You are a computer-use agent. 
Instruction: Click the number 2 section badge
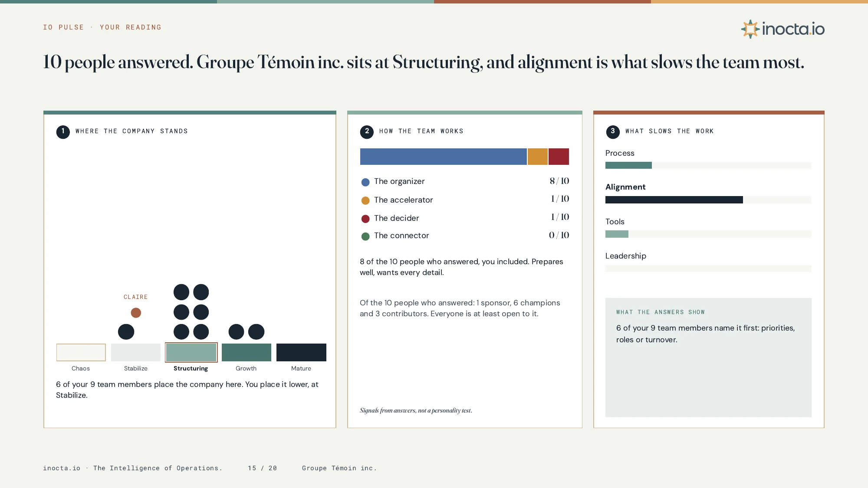[x=367, y=131]
